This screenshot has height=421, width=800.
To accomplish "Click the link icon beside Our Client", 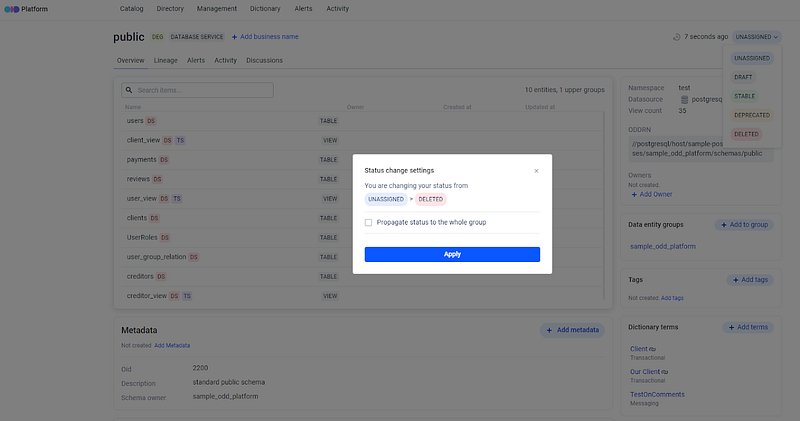I will (665, 372).
